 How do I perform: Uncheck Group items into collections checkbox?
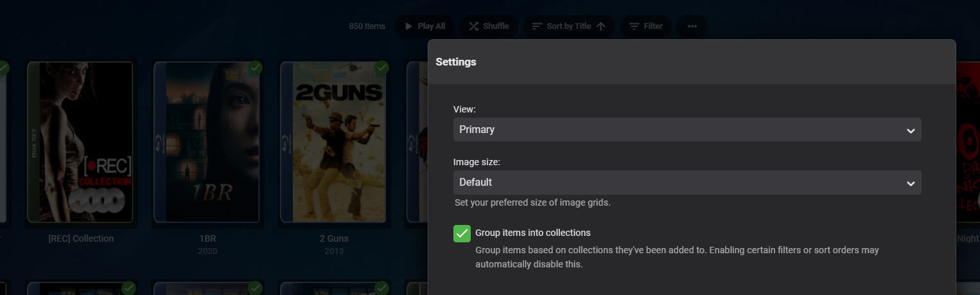point(462,233)
